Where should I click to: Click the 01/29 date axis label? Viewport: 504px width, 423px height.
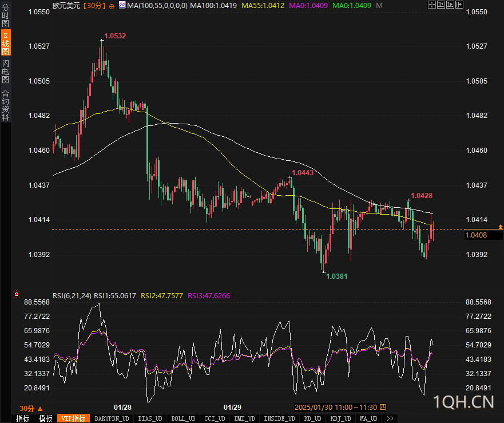(x=232, y=407)
